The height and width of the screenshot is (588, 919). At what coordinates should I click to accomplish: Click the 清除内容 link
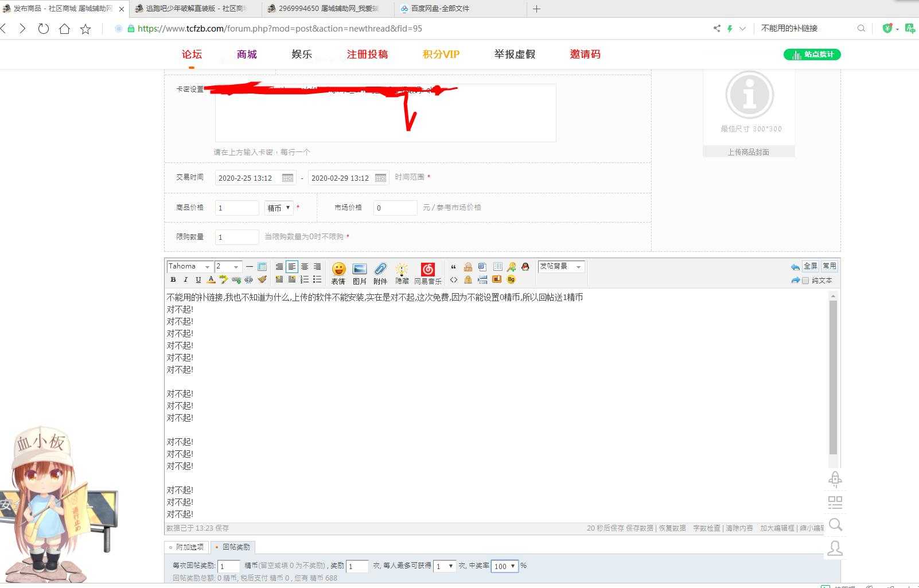click(739, 528)
